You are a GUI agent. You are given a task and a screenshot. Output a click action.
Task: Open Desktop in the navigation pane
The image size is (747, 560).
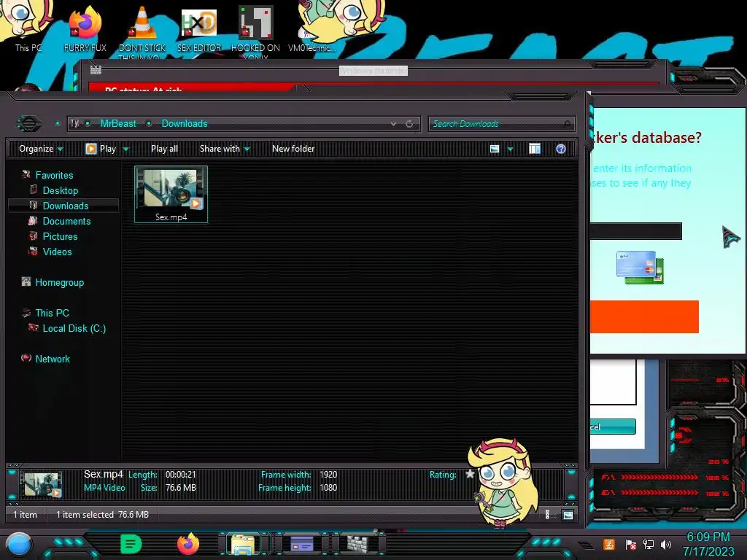tap(61, 190)
